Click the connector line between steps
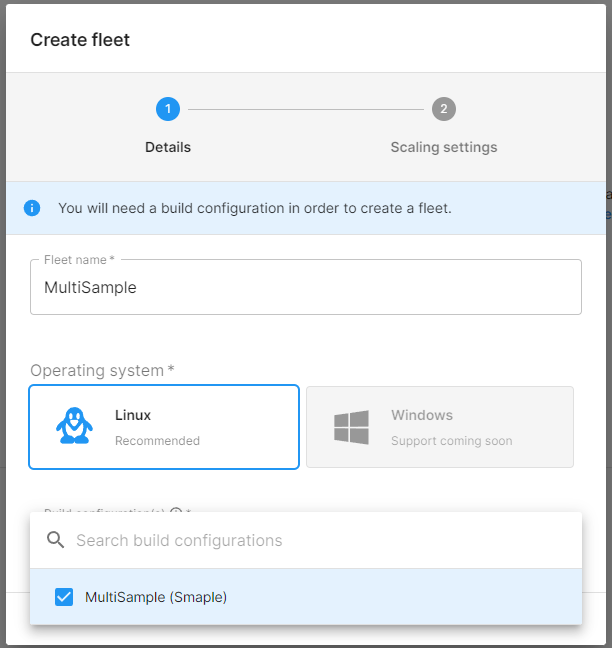The width and height of the screenshot is (612, 648). point(306,109)
